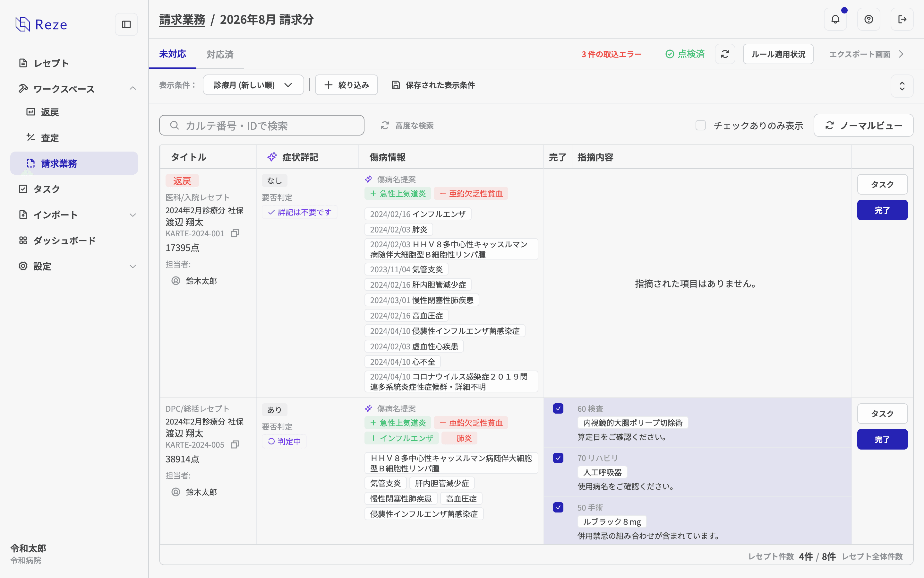
Task: Click タスク button for KARTE-2024-005 row
Action: tap(882, 414)
